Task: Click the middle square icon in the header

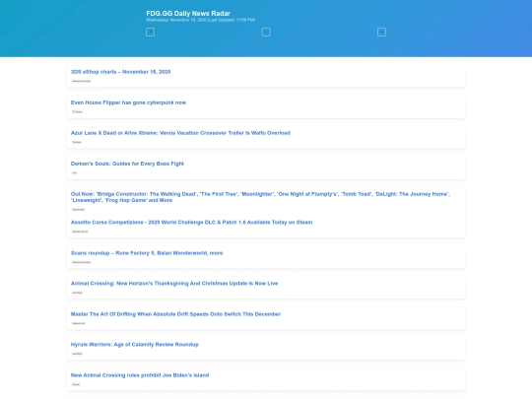Action: [266, 32]
